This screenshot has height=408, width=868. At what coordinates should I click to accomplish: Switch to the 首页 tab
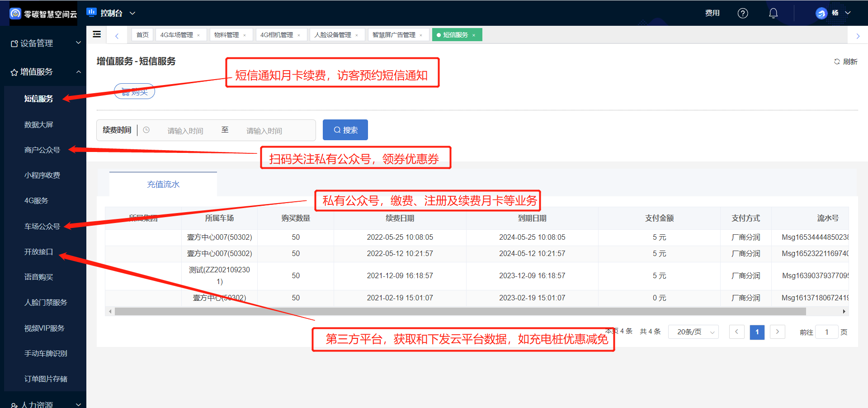pos(142,35)
